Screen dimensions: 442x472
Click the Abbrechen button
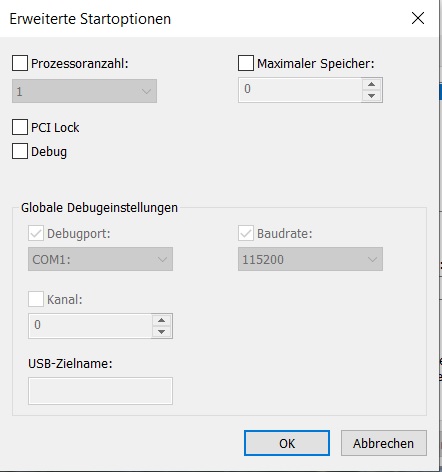coord(384,443)
